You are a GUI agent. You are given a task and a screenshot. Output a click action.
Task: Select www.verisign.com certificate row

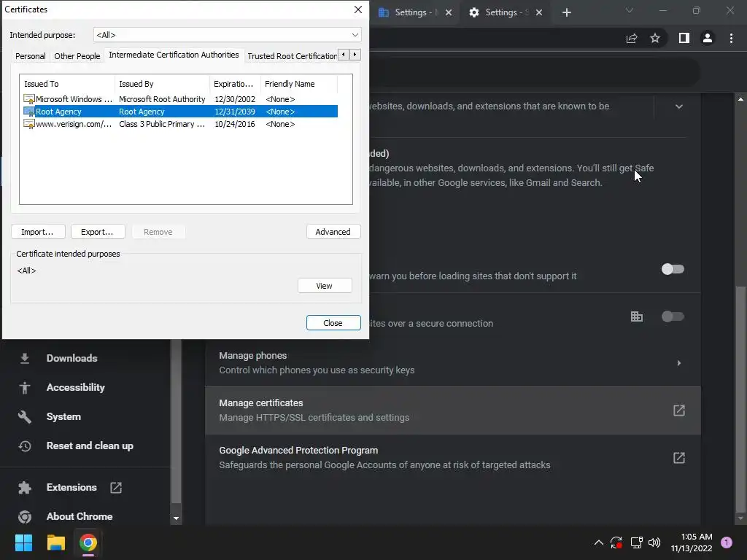(180, 124)
